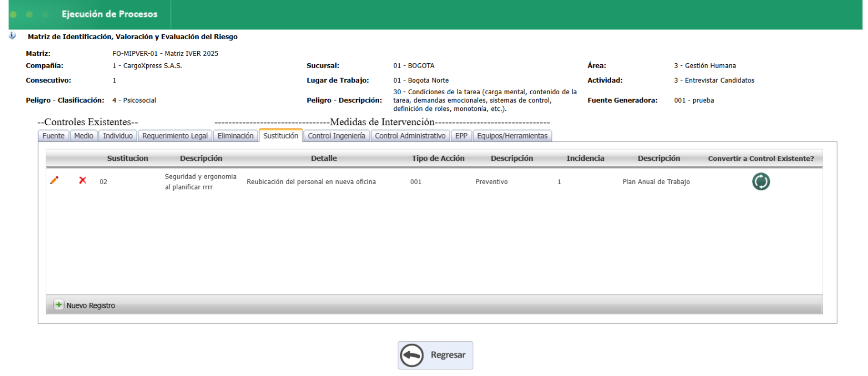
Task: Switch to the Medio tab
Action: click(x=84, y=136)
